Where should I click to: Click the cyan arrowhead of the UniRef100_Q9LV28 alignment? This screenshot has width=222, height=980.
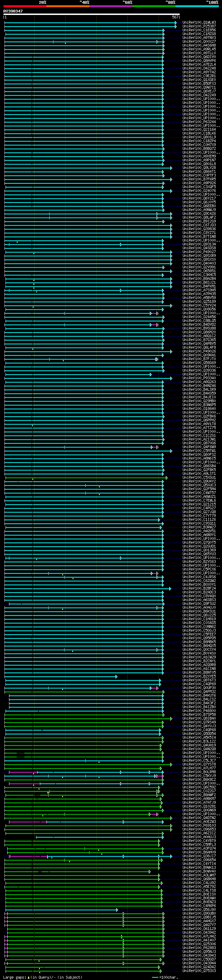pos(171,168)
